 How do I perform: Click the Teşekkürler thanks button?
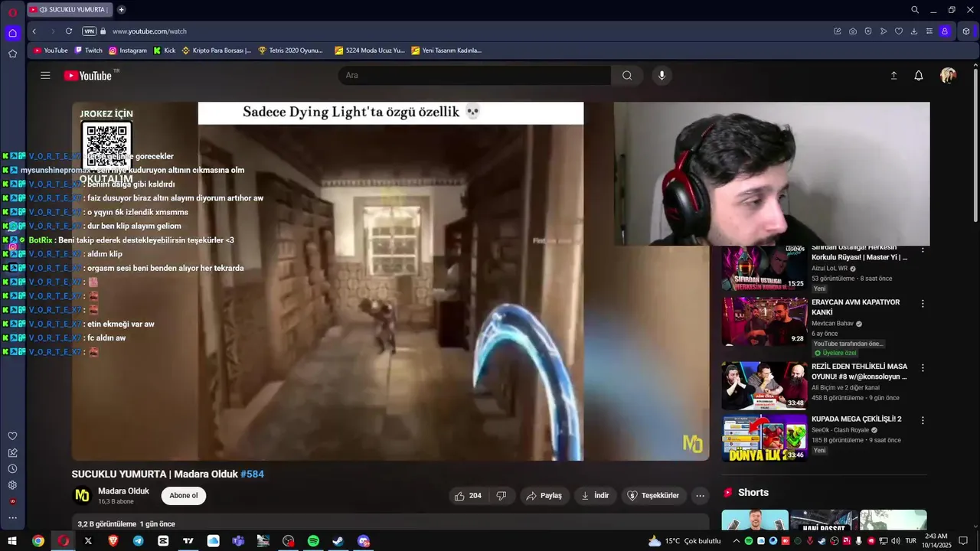[653, 496]
